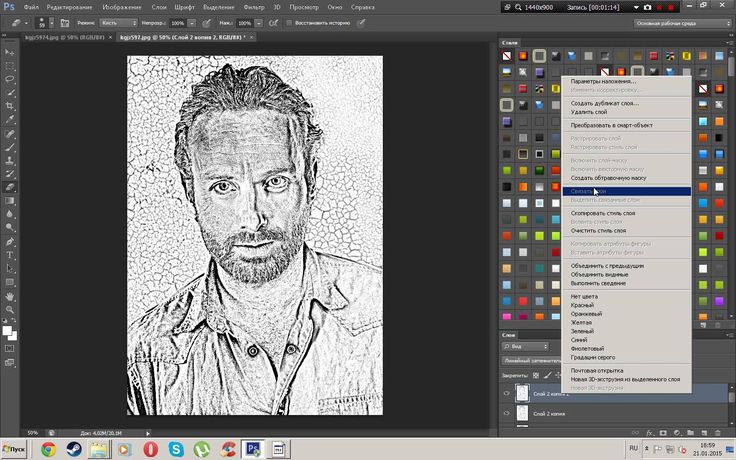736x460 pixels.
Task: Select the Move tool at toolbar top
Action: pyautogui.click(x=10, y=50)
